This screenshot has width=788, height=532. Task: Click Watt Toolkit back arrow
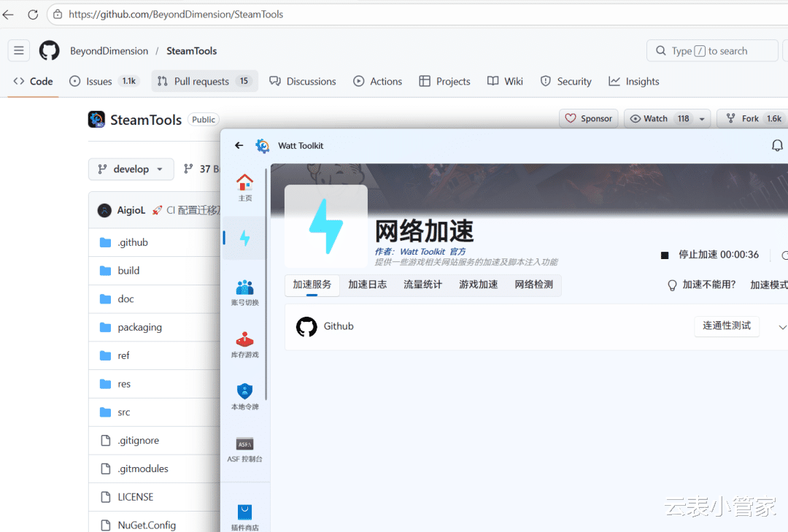pyautogui.click(x=239, y=145)
